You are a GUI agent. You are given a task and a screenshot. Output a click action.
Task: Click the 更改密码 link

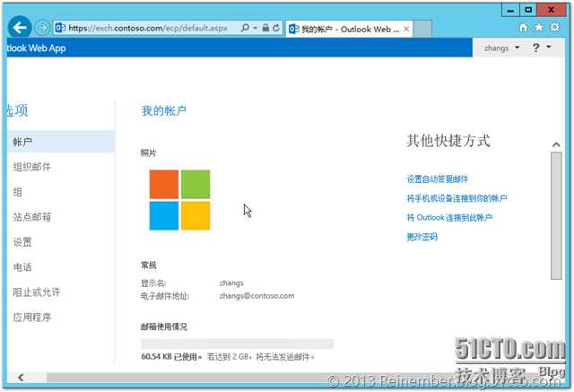click(422, 237)
